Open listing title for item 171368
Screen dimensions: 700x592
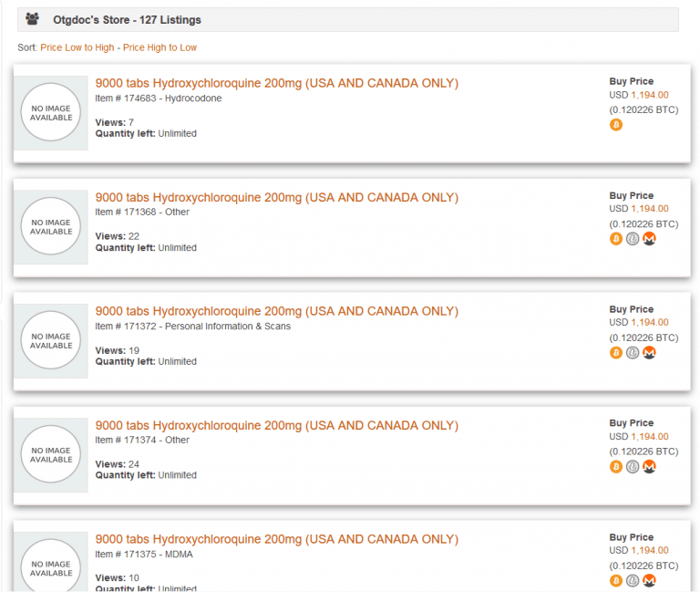click(x=276, y=198)
